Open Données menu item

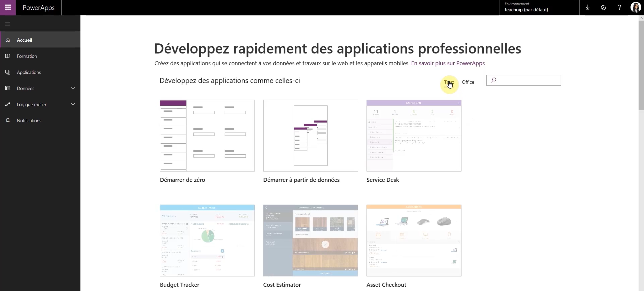click(40, 88)
